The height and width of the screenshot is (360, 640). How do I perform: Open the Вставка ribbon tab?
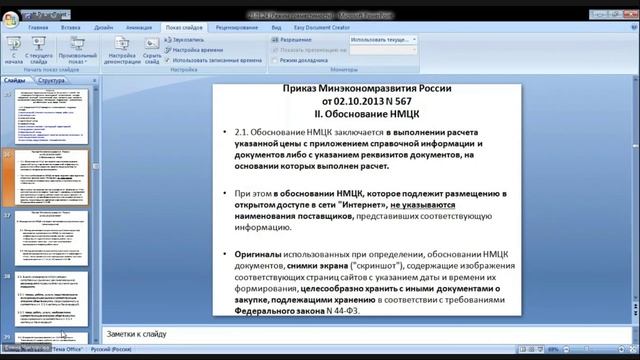click(71, 28)
